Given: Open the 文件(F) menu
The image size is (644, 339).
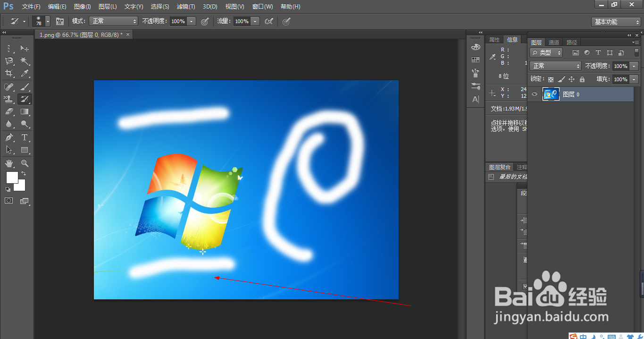Looking at the screenshot, I should click(31, 7).
